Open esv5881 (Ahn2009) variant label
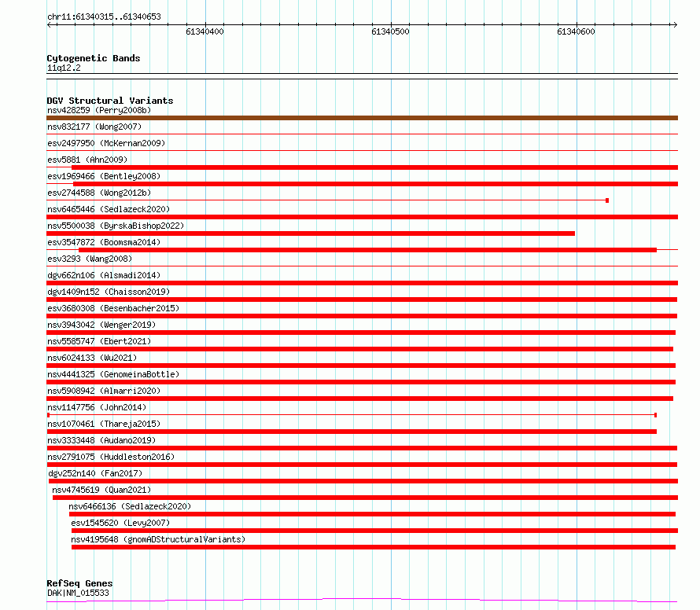Screen dimensions: 700x610 pyautogui.click(x=87, y=160)
